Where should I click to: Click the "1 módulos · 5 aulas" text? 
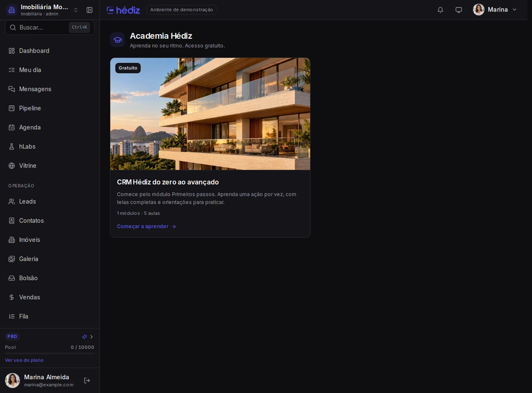pos(138,213)
